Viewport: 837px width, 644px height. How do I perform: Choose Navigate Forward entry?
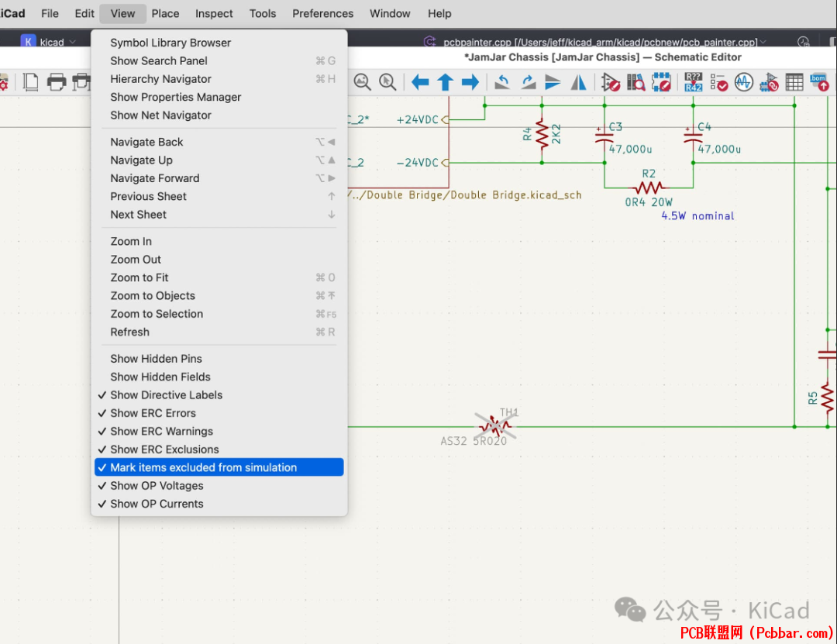[x=219, y=178]
